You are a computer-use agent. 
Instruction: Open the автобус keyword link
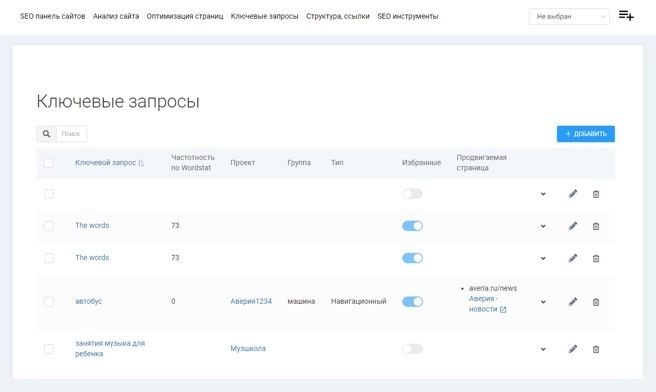point(89,301)
